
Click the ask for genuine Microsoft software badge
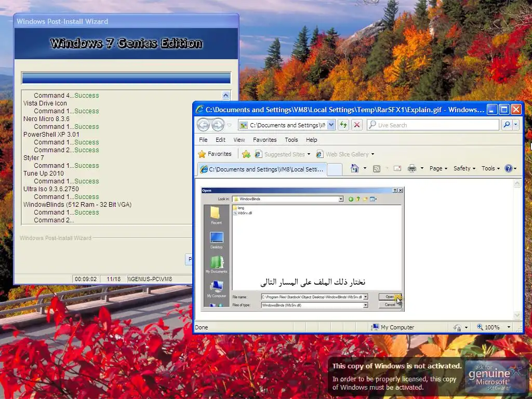(x=495, y=377)
